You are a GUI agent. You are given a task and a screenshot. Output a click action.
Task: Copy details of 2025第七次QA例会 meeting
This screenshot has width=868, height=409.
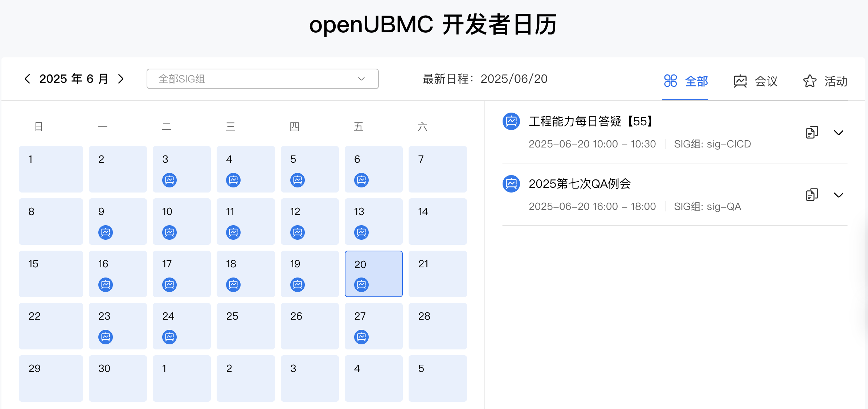click(812, 195)
